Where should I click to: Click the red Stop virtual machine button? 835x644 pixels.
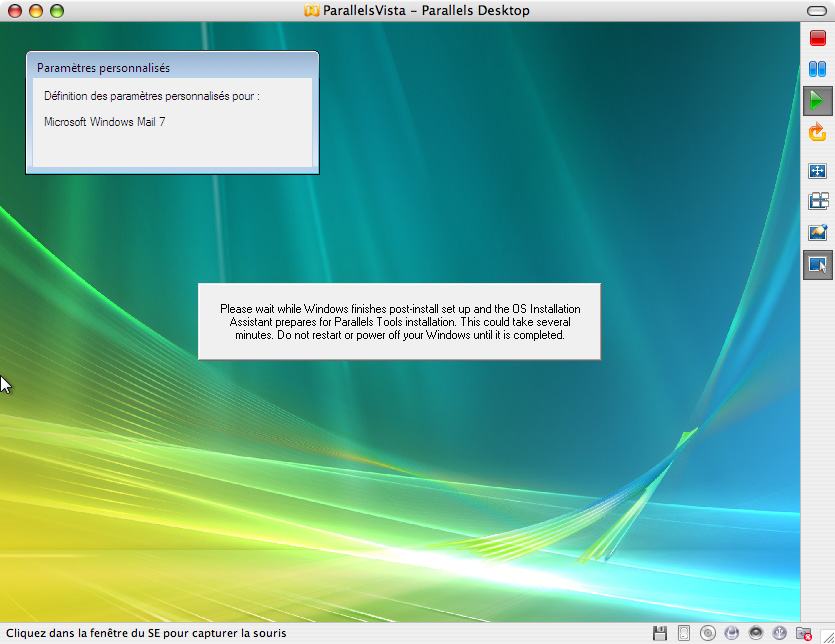[817, 38]
